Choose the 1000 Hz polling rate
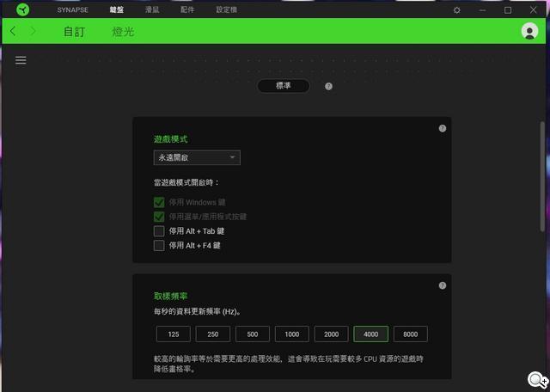The image size is (550, 392). tap(292, 334)
